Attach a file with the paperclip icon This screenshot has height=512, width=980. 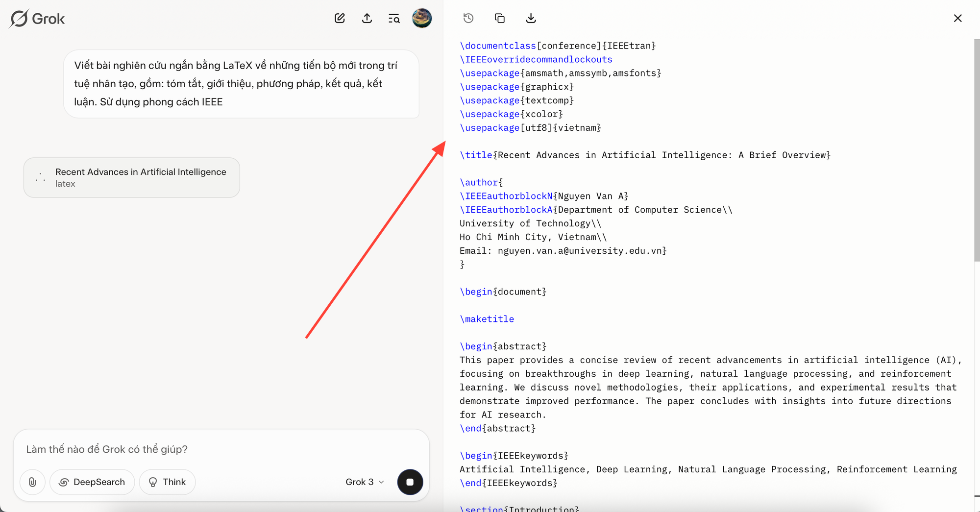(x=32, y=482)
